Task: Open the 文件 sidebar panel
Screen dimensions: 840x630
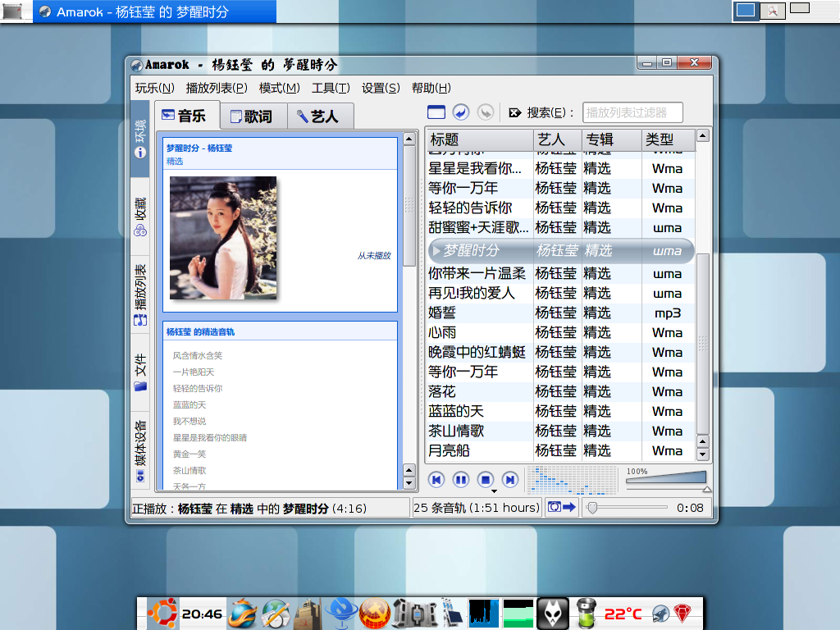Action: pos(139,372)
